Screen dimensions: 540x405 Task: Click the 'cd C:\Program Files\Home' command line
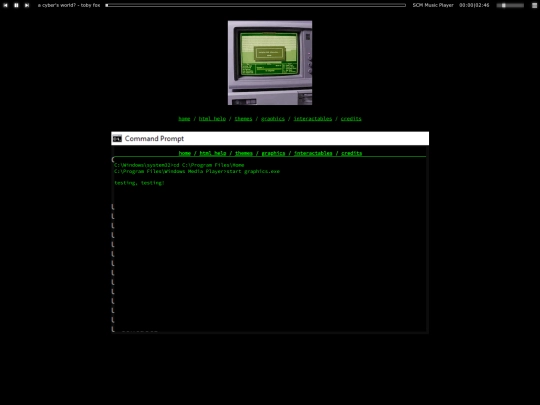pos(179,165)
